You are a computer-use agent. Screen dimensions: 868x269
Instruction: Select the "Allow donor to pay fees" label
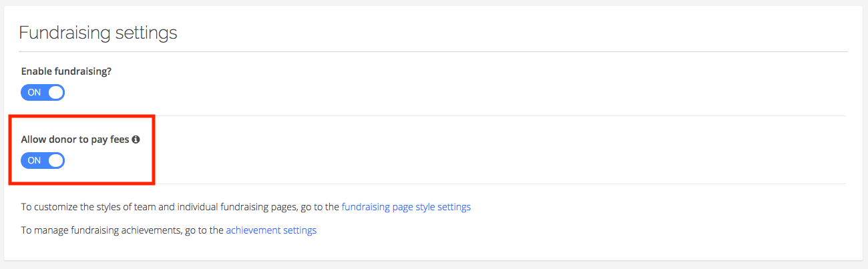tap(75, 140)
